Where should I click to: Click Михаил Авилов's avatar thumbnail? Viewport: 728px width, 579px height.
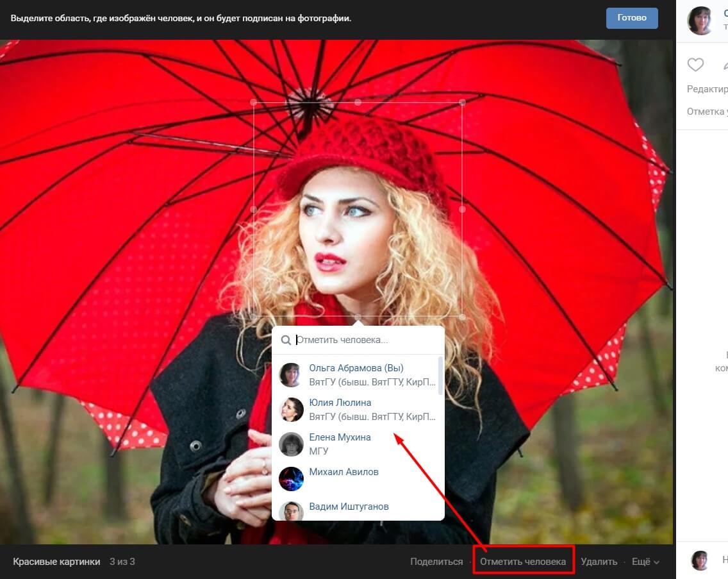(291, 479)
